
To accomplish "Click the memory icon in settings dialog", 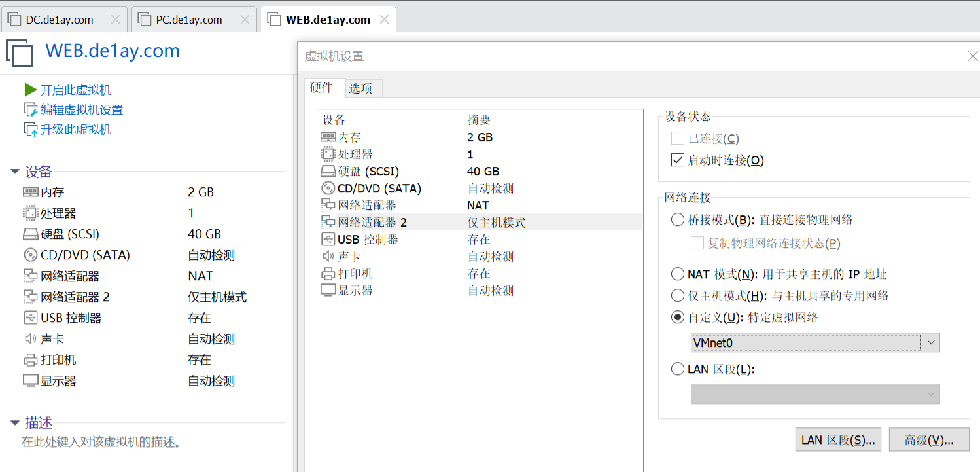I will [x=328, y=137].
